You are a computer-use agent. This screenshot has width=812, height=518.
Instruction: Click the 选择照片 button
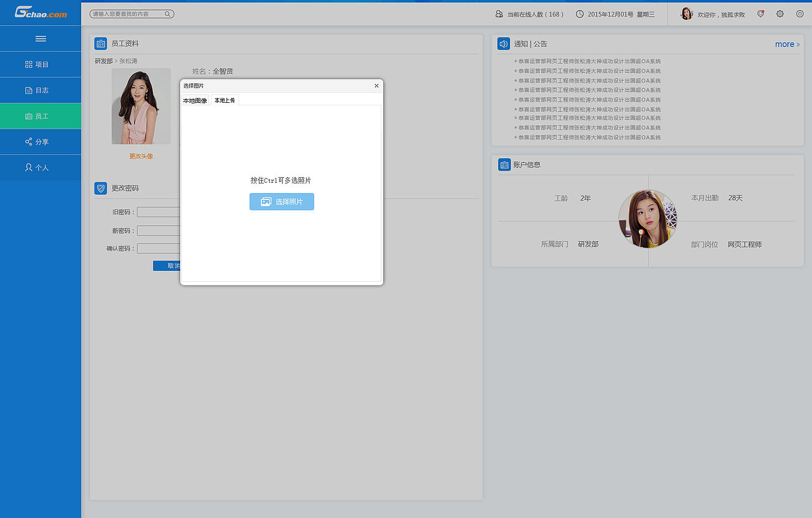(282, 202)
